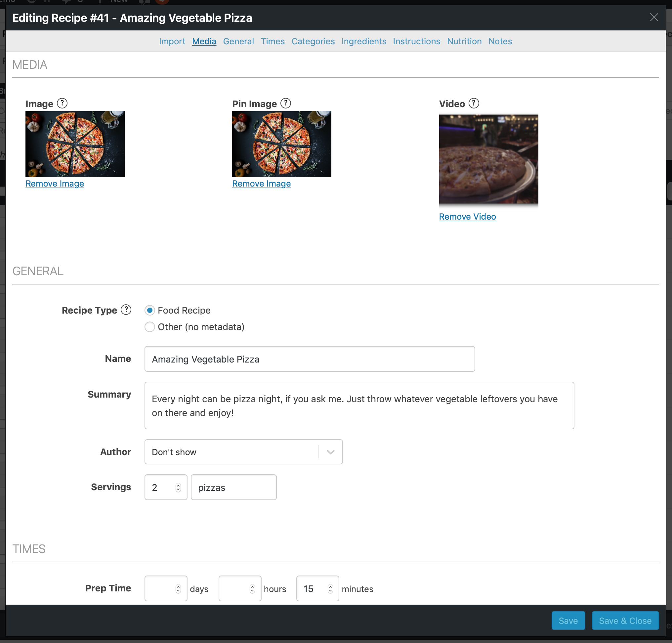Click the Save button
The height and width of the screenshot is (643, 672).
pos(568,621)
